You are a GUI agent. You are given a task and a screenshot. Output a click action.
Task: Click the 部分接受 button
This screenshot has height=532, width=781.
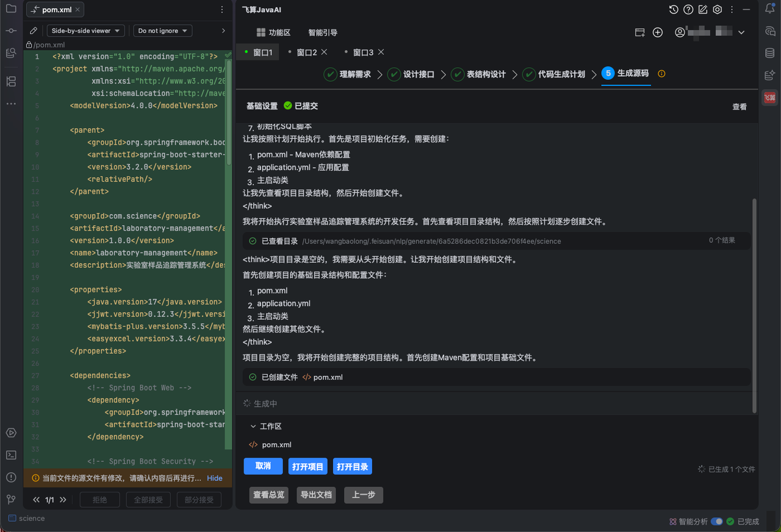click(199, 500)
